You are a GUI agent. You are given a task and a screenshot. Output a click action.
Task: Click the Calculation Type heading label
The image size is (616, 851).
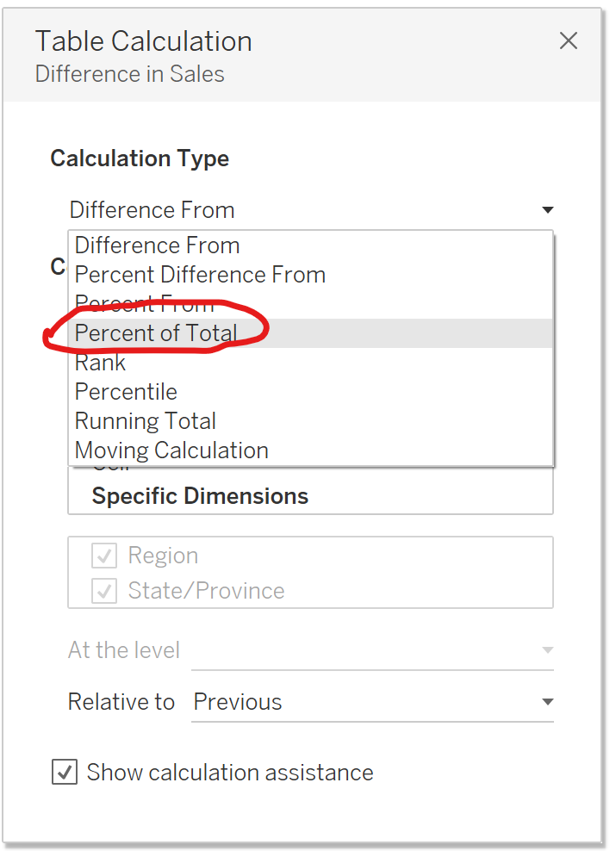[x=140, y=158]
